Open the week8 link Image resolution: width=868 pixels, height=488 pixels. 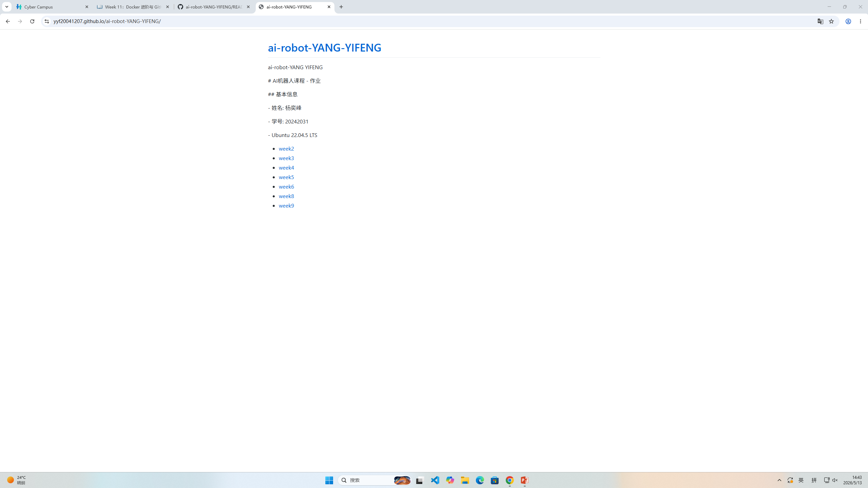tap(286, 196)
